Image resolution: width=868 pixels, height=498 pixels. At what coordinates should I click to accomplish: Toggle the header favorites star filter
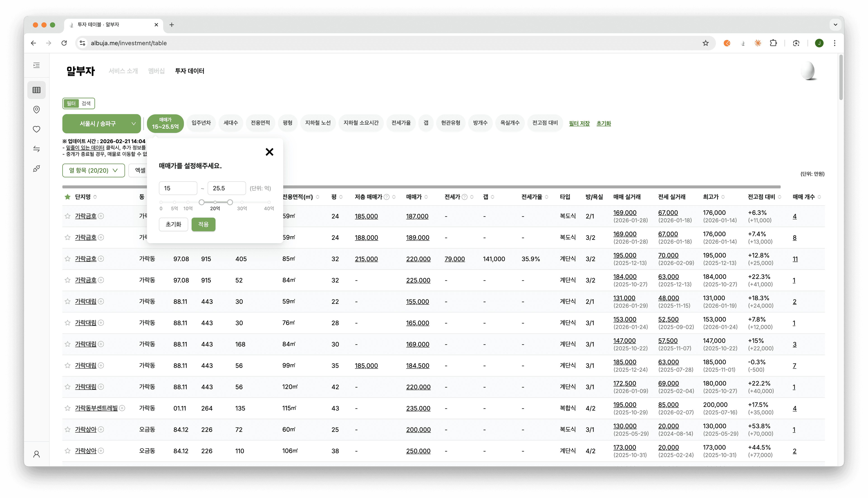pyautogui.click(x=67, y=197)
